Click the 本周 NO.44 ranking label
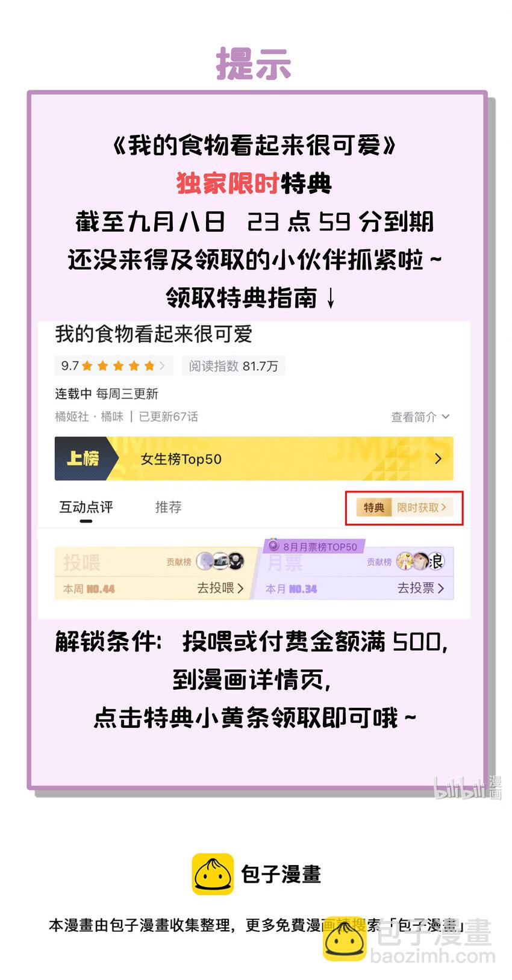Screen dimensions: 512x980 (x=89, y=589)
